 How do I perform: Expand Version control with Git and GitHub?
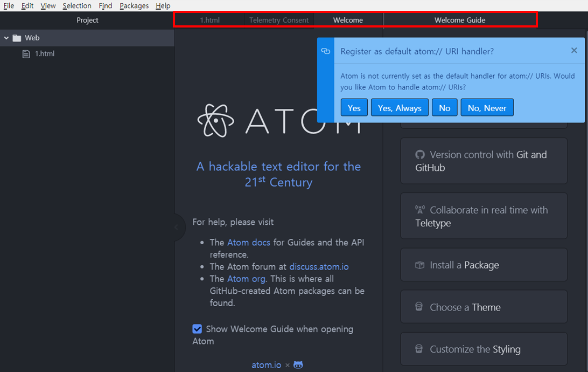(484, 161)
